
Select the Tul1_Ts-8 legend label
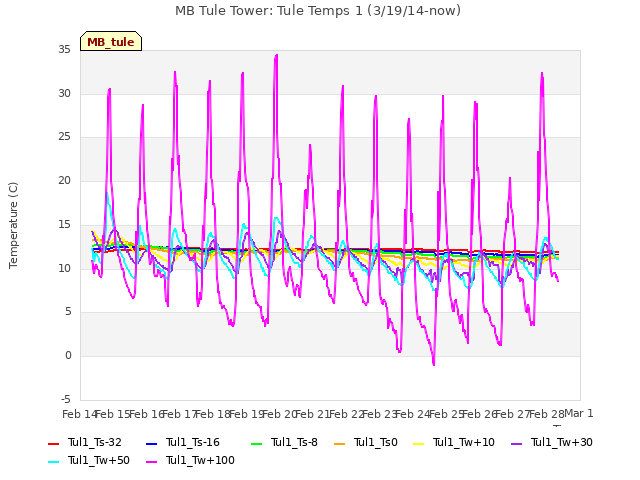294,442
